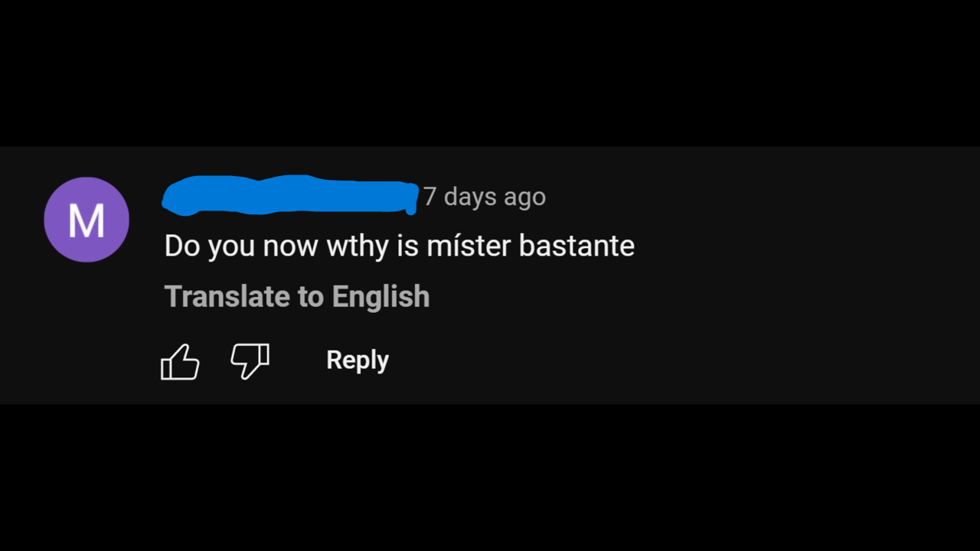Image resolution: width=980 pixels, height=551 pixels.
Task: Click Reply under the comment
Action: 358,360
